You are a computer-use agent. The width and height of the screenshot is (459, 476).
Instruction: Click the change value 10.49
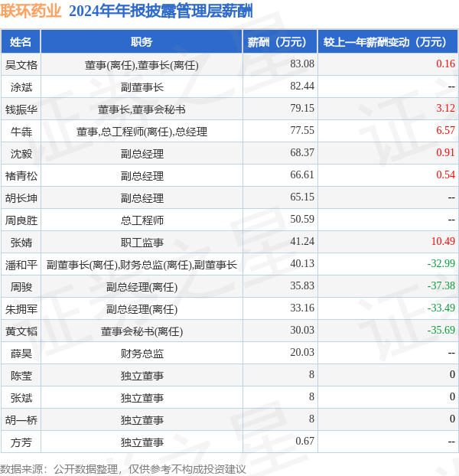[443, 241]
